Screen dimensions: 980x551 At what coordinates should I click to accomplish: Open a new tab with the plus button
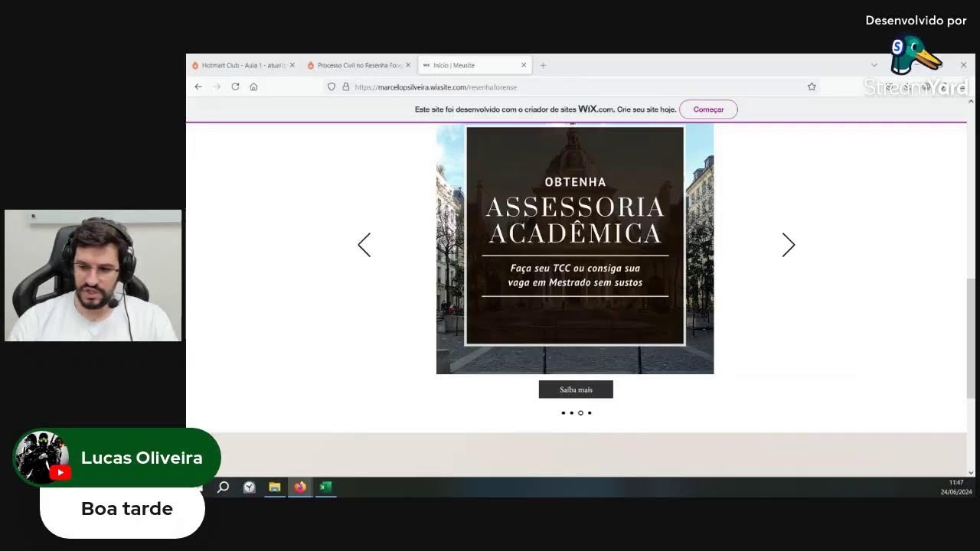(x=543, y=65)
